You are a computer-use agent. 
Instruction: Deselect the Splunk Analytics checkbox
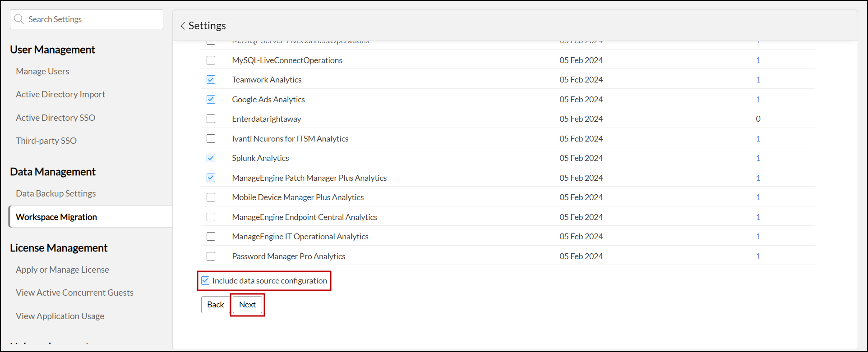pos(211,158)
